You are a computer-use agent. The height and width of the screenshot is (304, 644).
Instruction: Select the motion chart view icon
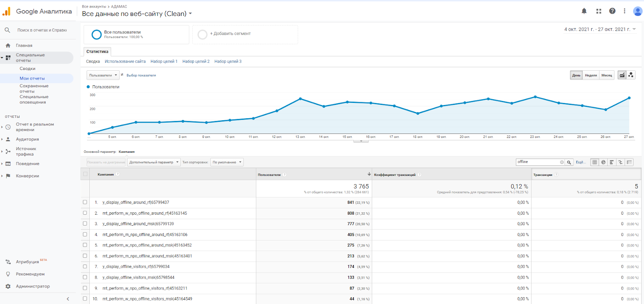[631, 75]
